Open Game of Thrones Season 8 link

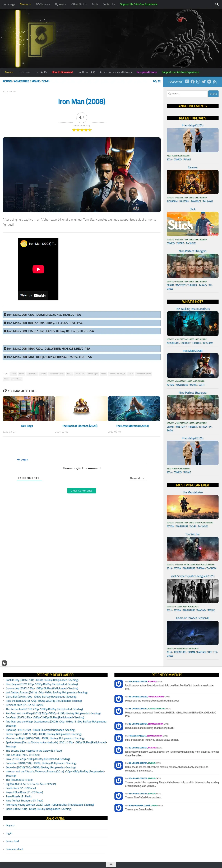point(192,618)
